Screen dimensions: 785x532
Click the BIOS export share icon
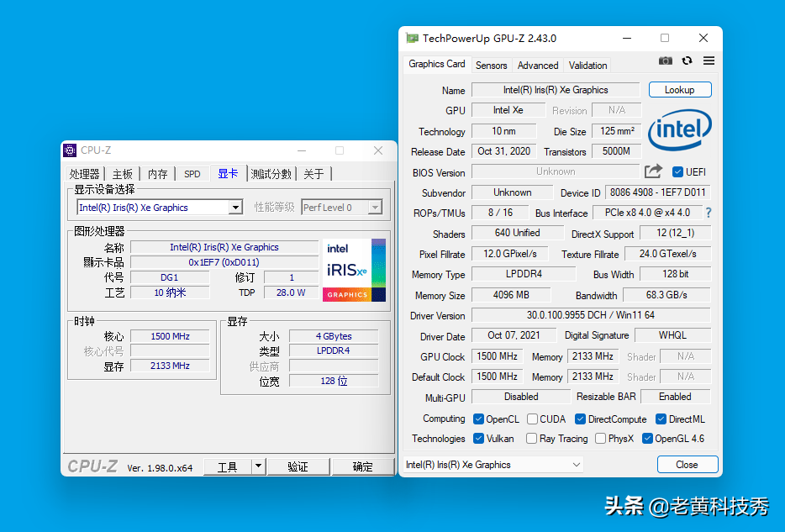point(653,171)
